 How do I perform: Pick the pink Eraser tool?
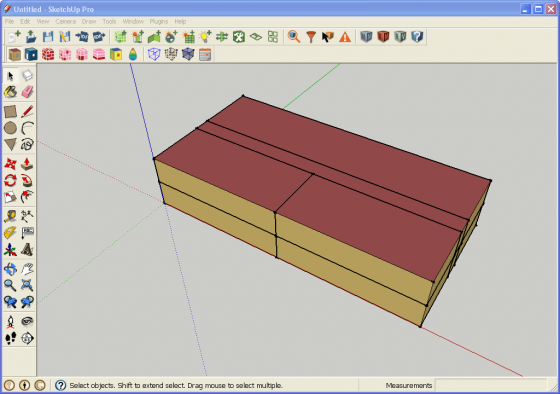tap(28, 92)
